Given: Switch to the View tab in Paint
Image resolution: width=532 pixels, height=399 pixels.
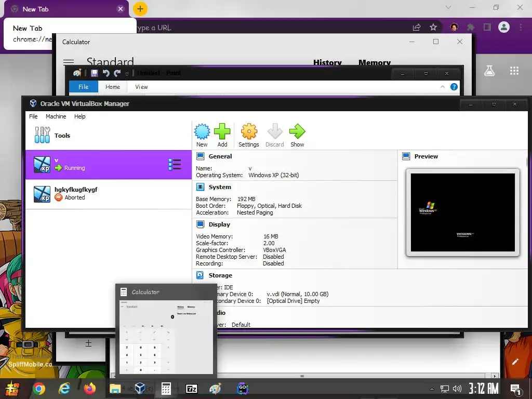Looking at the screenshot, I should click(141, 87).
